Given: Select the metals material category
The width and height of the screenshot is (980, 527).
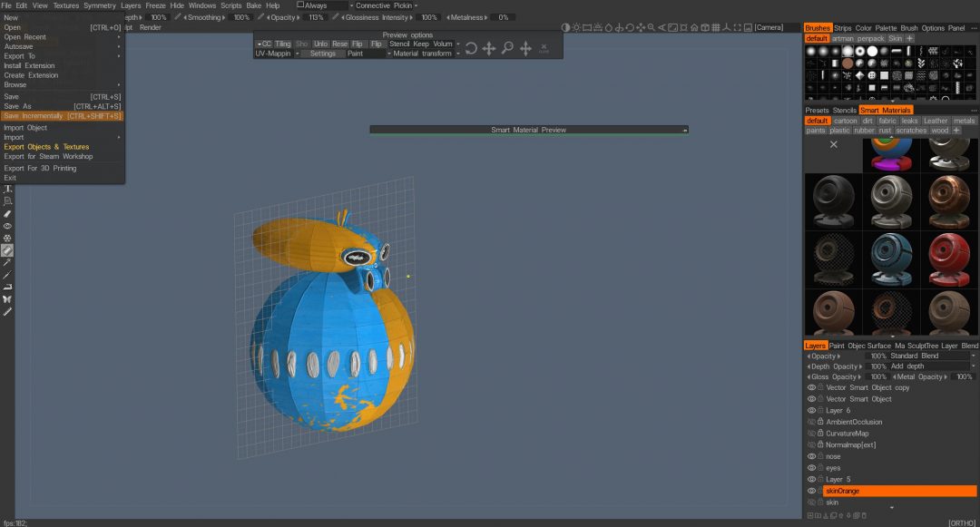Looking at the screenshot, I should (x=964, y=122).
